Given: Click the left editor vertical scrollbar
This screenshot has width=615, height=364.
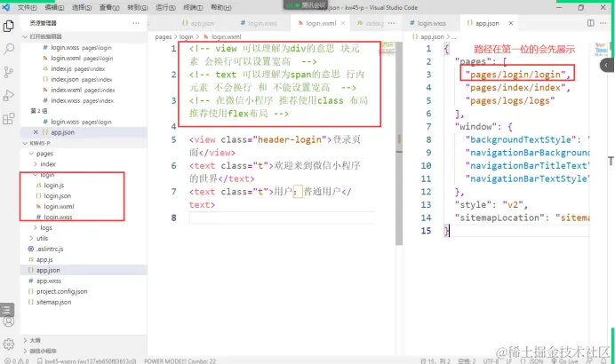Looking at the screenshot, I should coord(399,144).
